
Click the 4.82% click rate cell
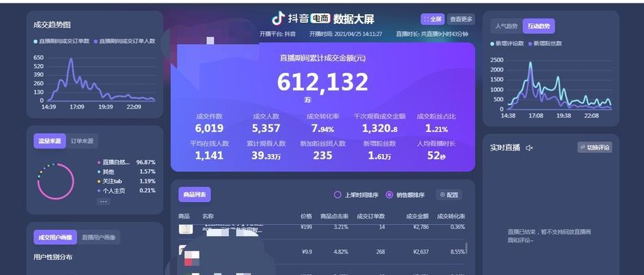click(x=341, y=252)
